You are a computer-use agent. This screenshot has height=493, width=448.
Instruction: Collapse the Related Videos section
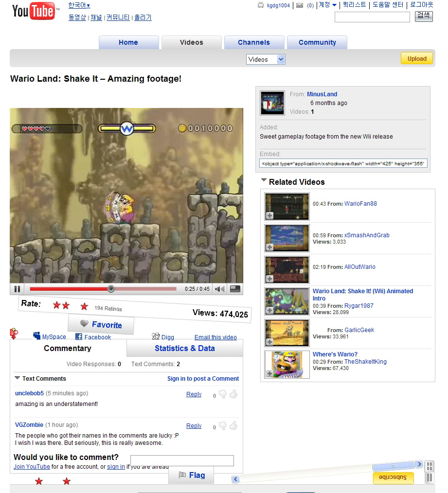(x=264, y=180)
